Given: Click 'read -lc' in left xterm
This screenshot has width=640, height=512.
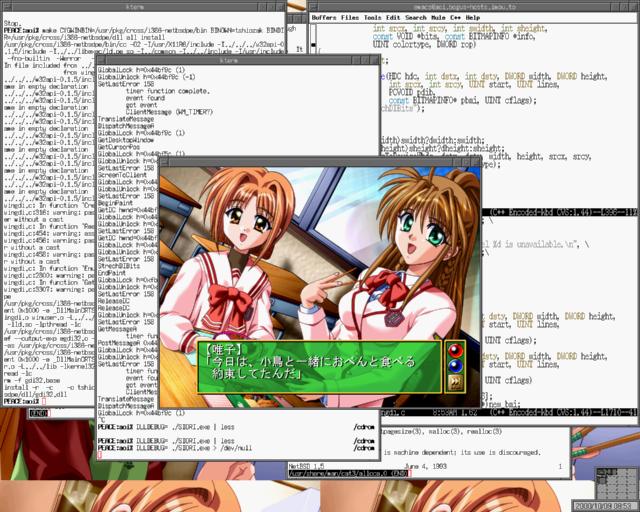Looking at the screenshot, I should coord(18,373).
